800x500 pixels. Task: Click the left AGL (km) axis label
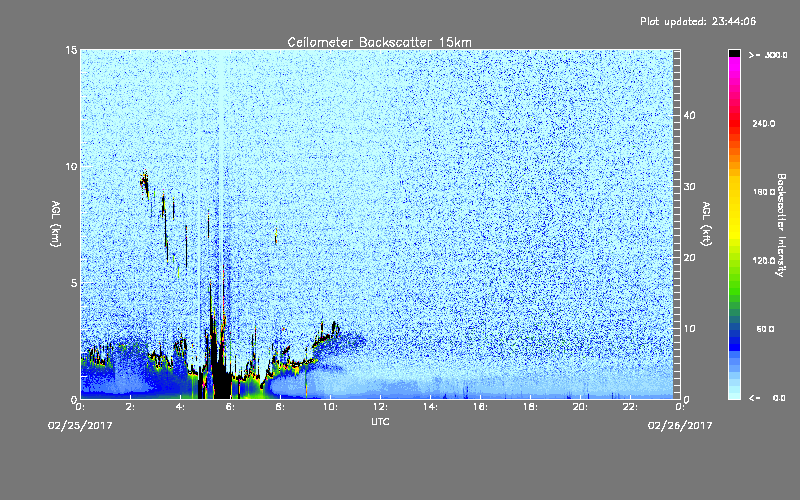[x=56, y=224]
